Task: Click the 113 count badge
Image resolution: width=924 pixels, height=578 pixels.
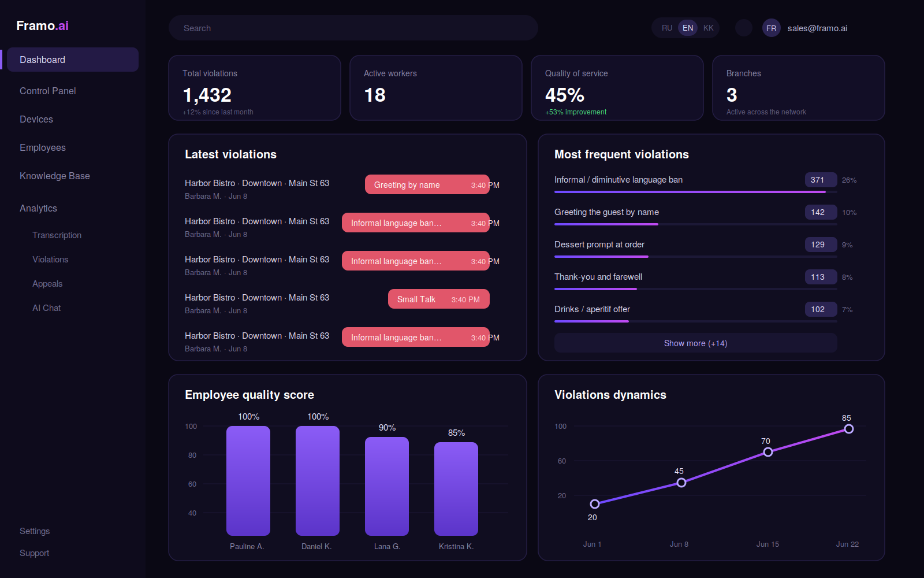Action: (x=821, y=277)
